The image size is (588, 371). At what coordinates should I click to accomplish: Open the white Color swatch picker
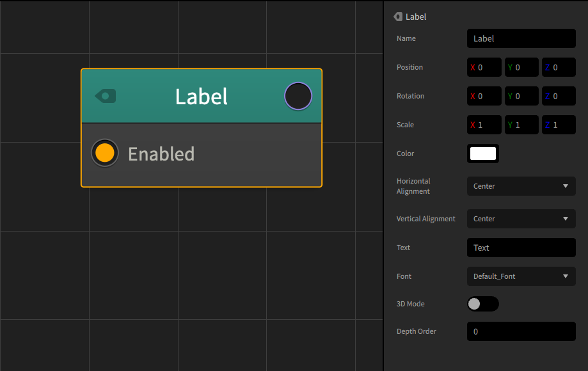pyautogui.click(x=482, y=154)
